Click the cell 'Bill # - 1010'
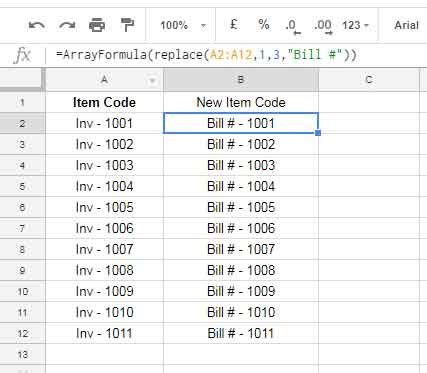 [x=241, y=312]
